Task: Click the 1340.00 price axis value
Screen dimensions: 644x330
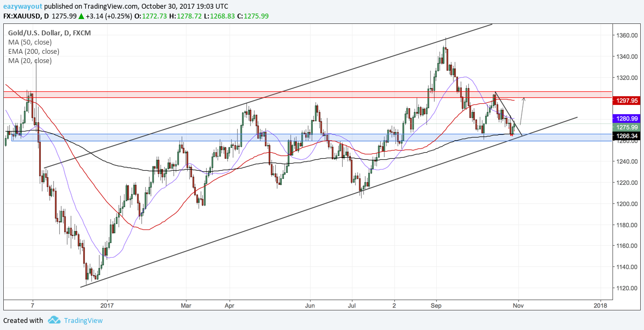Action: coord(626,57)
